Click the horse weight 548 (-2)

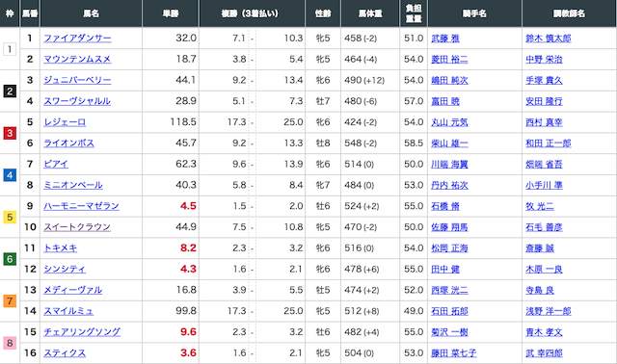[x=361, y=143]
